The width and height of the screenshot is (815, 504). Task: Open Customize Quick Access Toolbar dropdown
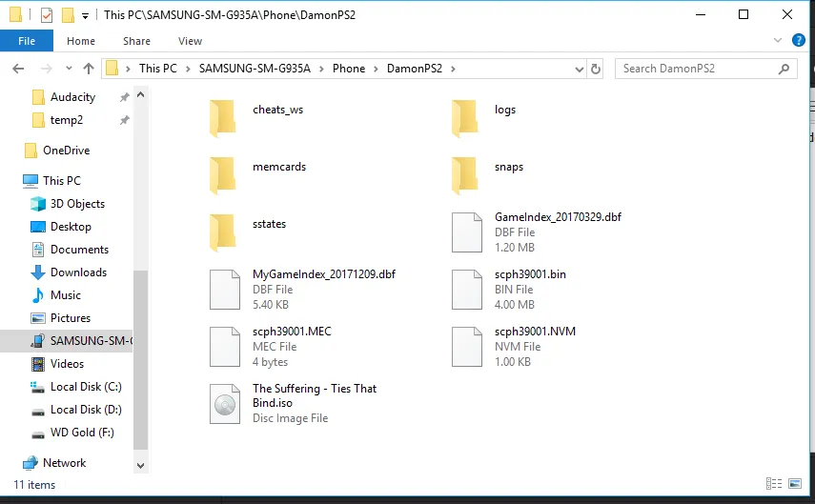pos(85,15)
